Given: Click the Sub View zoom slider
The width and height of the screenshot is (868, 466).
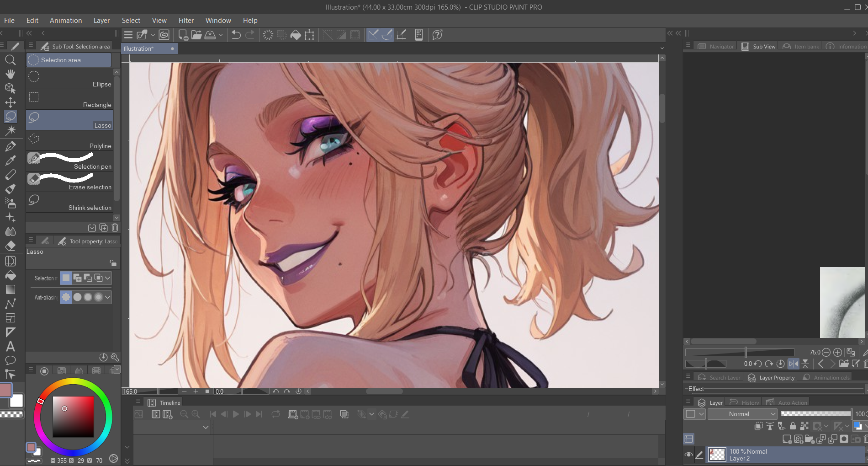Looking at the screenshot, I should click(740, 352).
